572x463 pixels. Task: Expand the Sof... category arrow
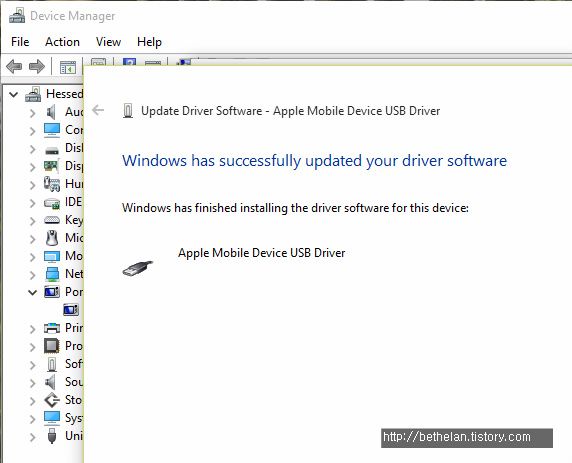tap(32, 365)
